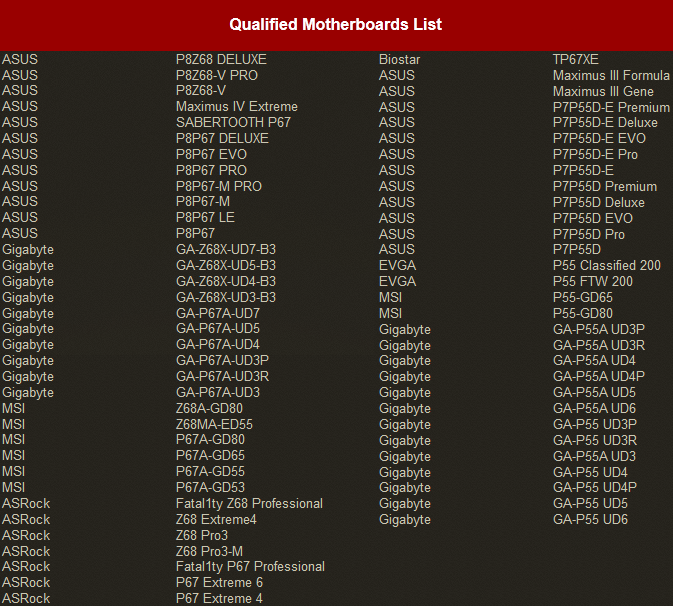Click Maximus III Gene entry
Image resolution: width=673 pixels, height=606 pixels.
click(x=603, y=91)
